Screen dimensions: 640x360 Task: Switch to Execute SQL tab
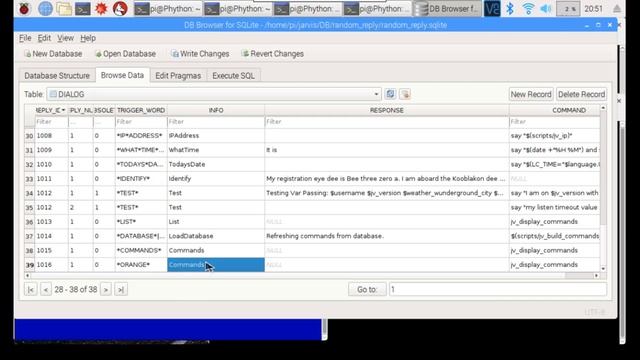(x=233, y=76)
